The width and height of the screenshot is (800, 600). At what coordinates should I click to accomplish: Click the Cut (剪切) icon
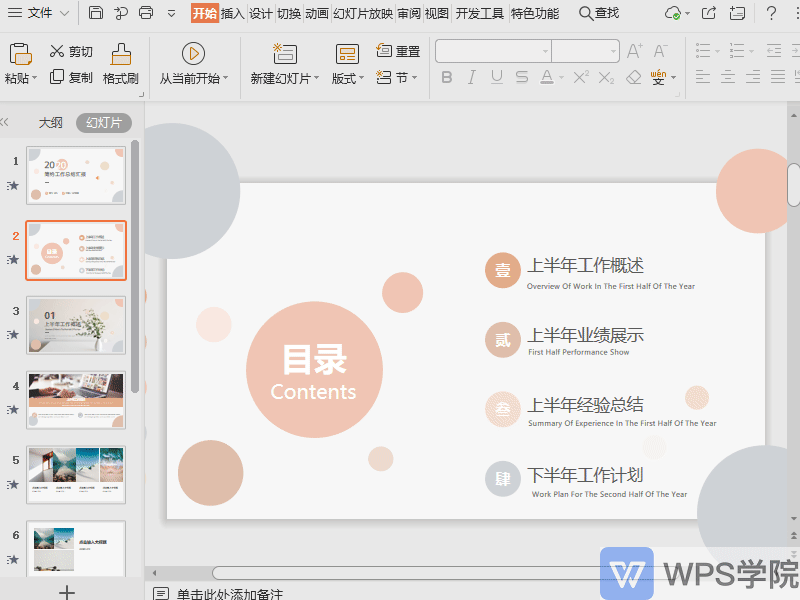58,52
